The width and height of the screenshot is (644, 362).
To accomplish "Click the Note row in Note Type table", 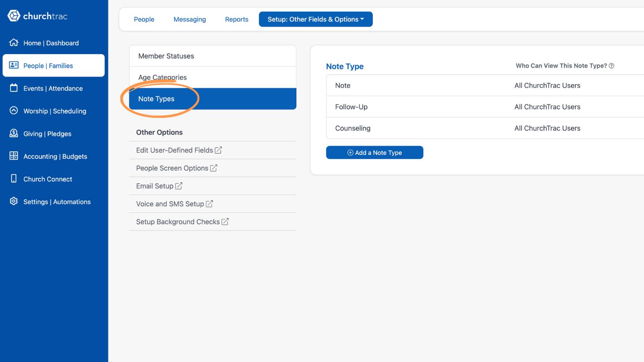I will (485, 85).
